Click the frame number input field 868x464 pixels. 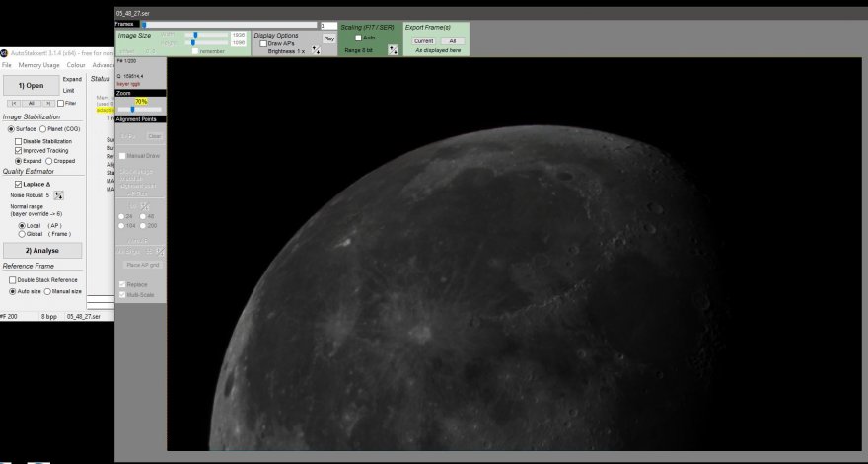pyautogui.click(x=328, y=26)
